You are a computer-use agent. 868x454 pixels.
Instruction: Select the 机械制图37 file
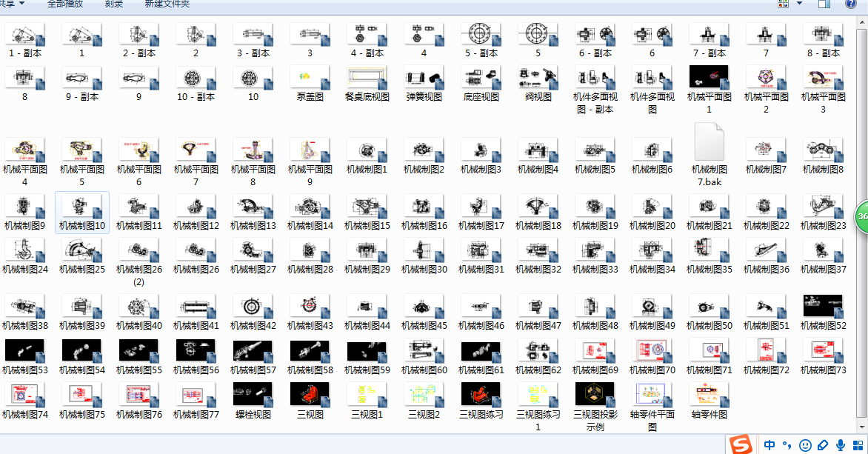[823, 256]
